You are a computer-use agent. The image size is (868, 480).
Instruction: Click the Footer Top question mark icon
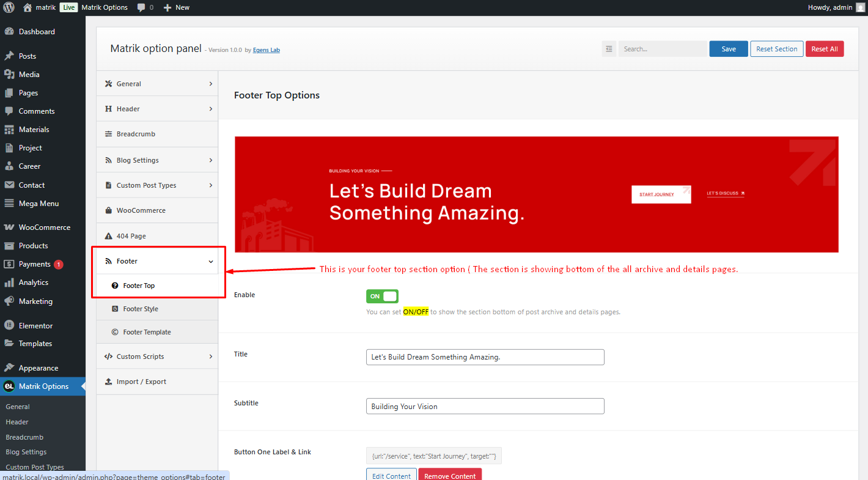(115, 286)
